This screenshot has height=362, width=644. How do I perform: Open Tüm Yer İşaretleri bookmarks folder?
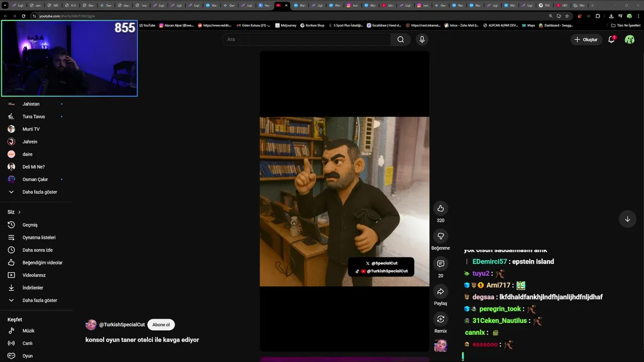coord(625,25)
